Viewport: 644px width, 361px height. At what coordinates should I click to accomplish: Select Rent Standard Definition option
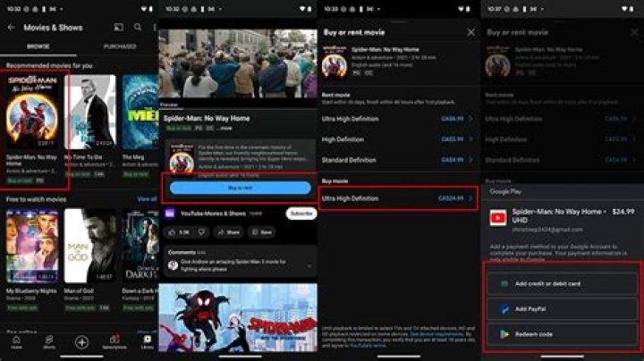click(397, 160)
